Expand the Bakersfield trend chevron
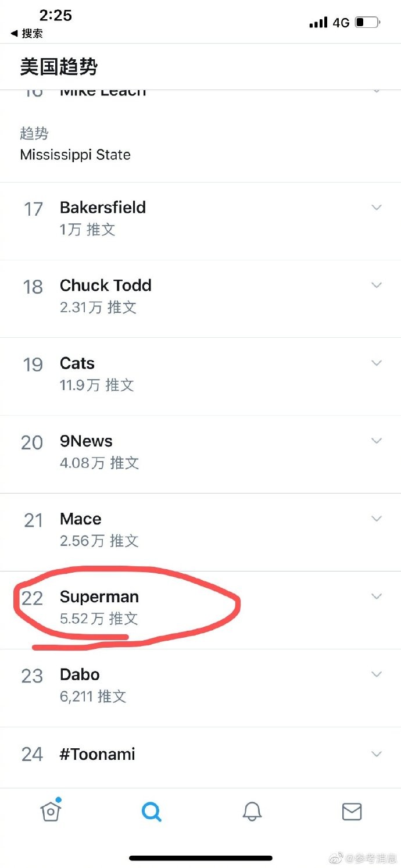This screenshot has width=401, height=868. pos(377,208)
